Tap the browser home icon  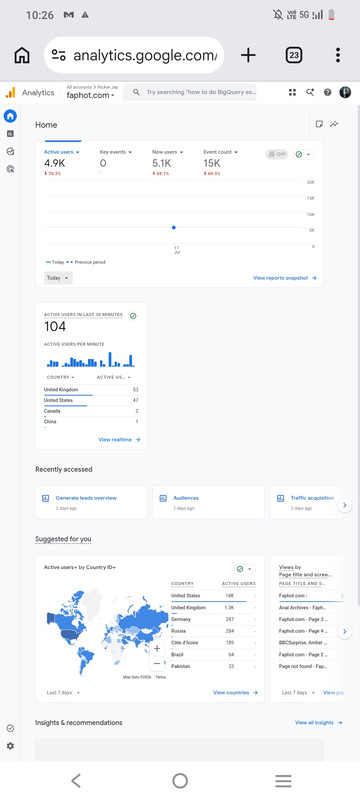(21, 55)
